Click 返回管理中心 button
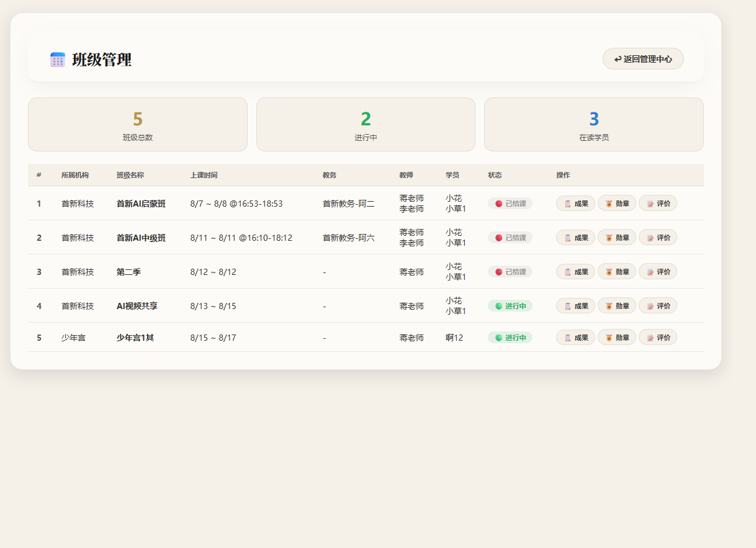This screenshot has width=756, height=548. 643,59
